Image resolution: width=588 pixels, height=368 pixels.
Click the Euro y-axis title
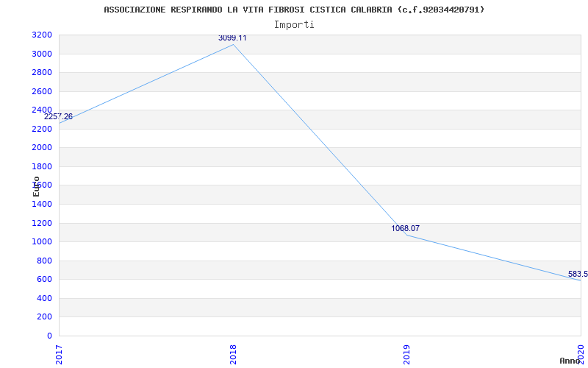pos(36,186)
